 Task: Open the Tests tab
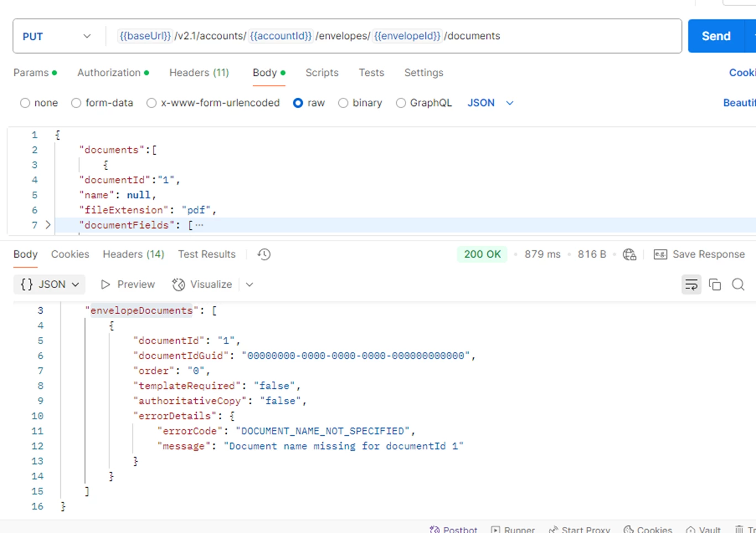371,72
